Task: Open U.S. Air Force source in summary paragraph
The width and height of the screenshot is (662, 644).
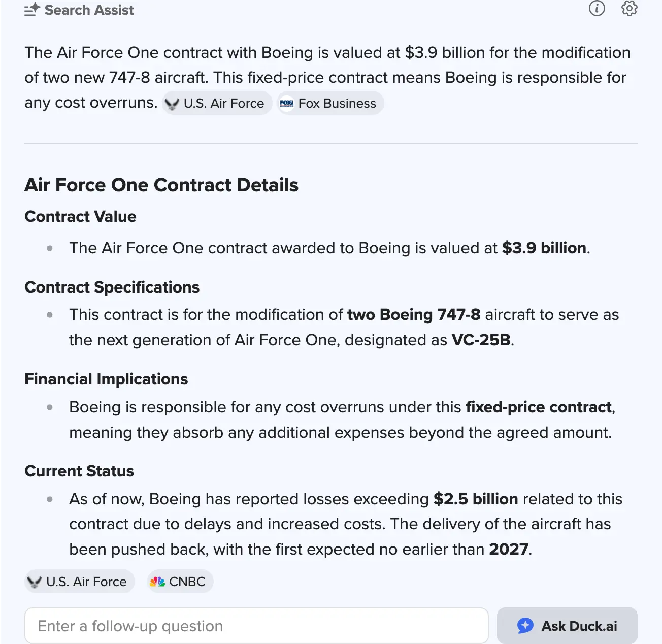Action: pos(223,103)
